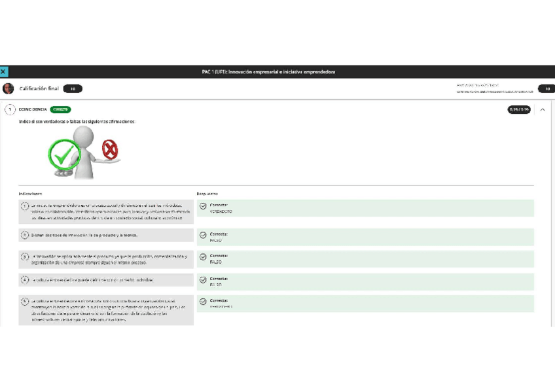Viewport: 555px width, 392px height.
Task: Click the FALSO answer in the third answer row
Action: (215, 262)
